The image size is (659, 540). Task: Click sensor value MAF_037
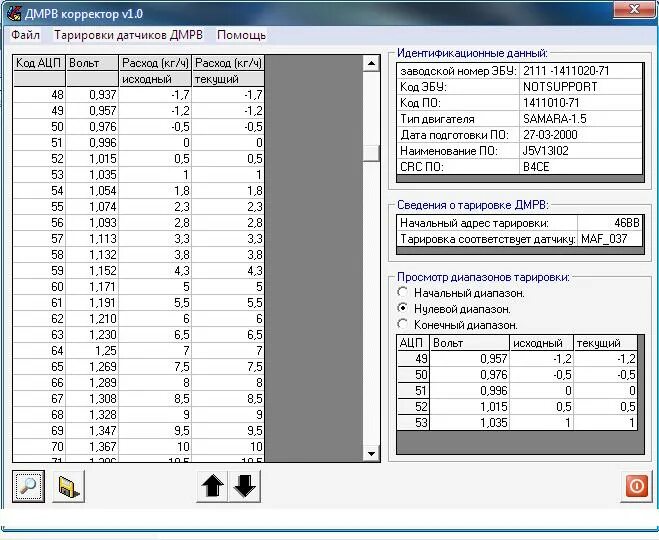(610, 239)
